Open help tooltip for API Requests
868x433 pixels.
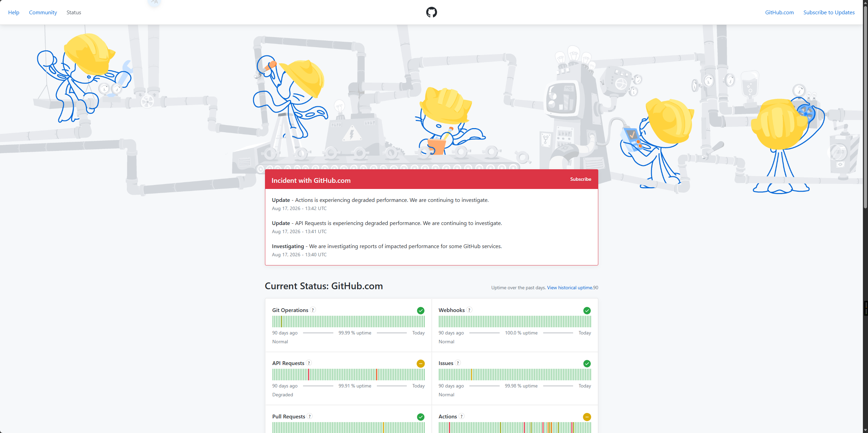(x=309, y=363)
